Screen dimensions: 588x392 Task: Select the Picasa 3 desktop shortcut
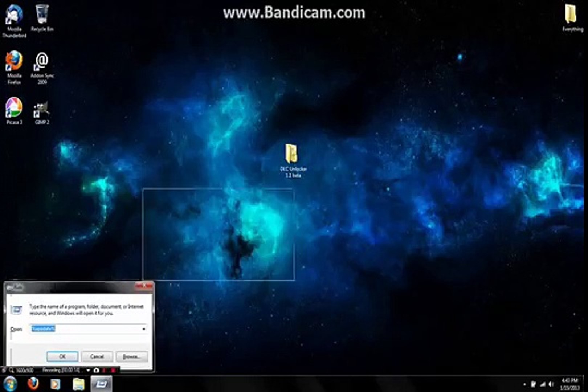point(14,111)
